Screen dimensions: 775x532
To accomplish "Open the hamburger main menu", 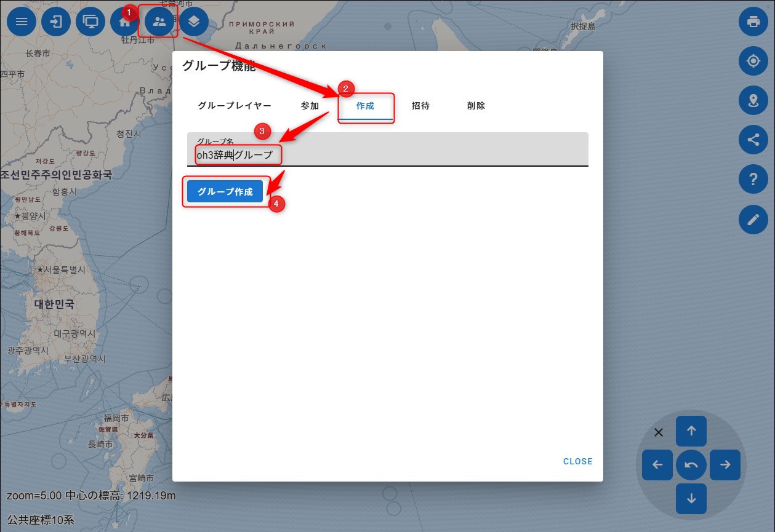I will click(22, 22).
